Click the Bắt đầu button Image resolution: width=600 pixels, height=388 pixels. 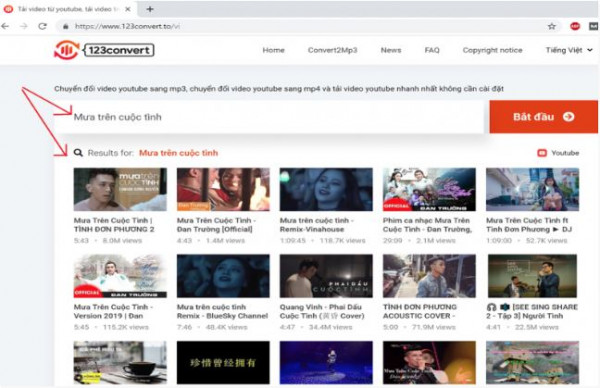pos(543,117)
